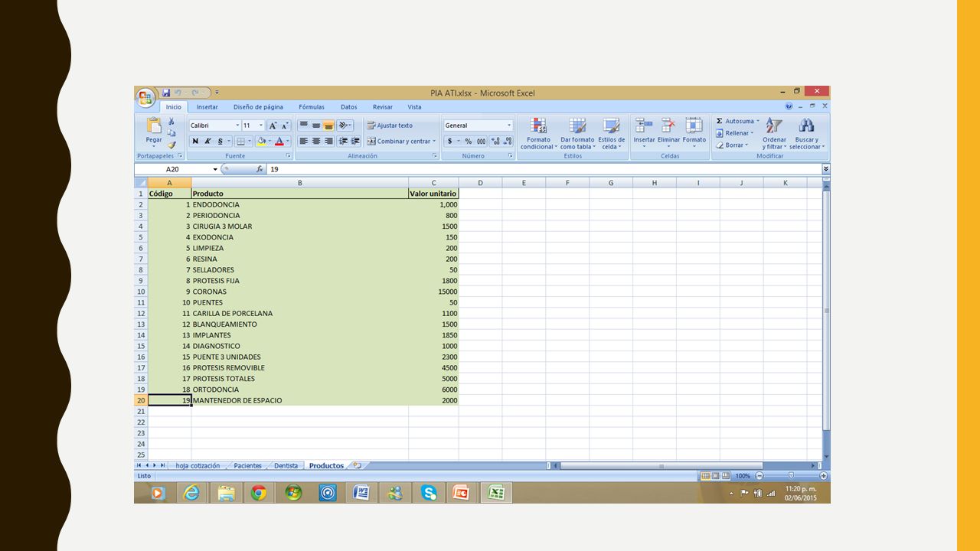980x551 pixels.
Task: Open the Calibri font name dropdown
Action: pyautogui.click(x=237, y=126)
